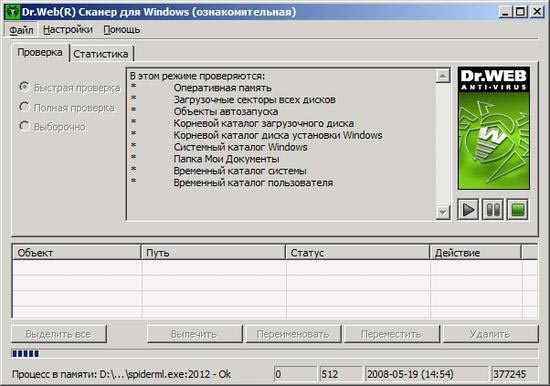550x386 pixels.
Task: Switch to the Статистика tab
Action: pyautogui.click(x=101, y=54)
